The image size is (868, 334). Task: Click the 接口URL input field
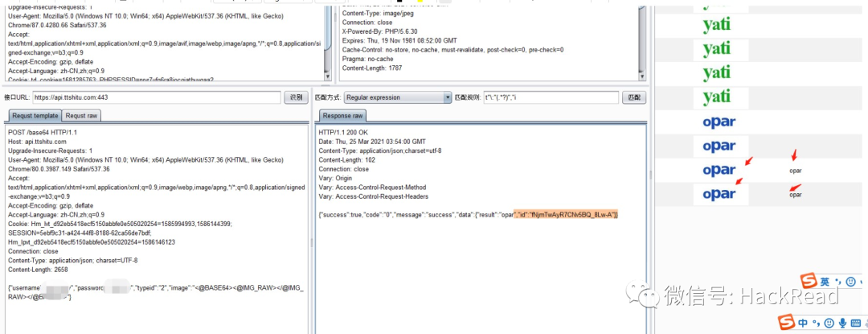(x=157, y=97)
